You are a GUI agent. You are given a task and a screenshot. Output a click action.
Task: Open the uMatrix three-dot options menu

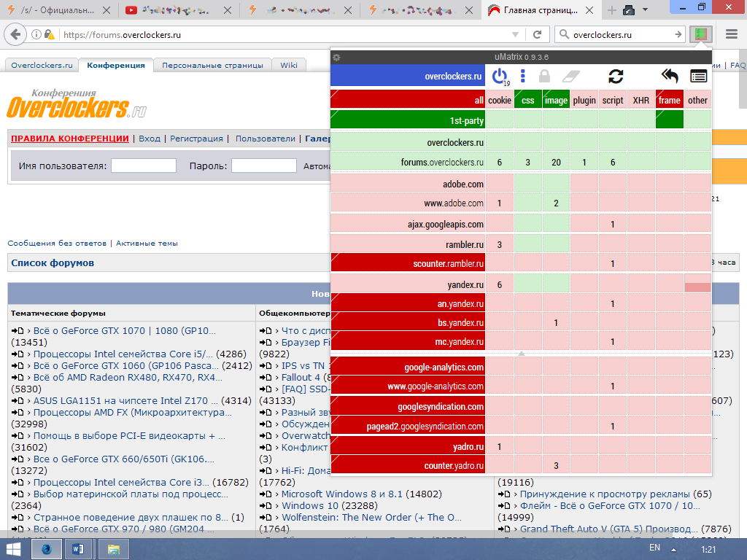point(522,76)
